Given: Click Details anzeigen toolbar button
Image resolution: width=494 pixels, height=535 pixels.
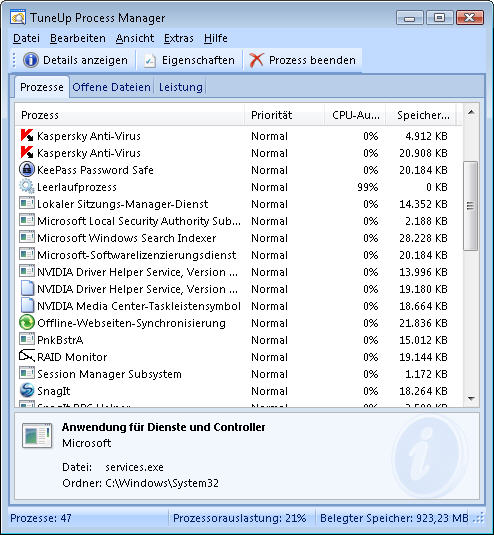Looking at the screenshot, I should pyautogui.click(x=76, y=60).
